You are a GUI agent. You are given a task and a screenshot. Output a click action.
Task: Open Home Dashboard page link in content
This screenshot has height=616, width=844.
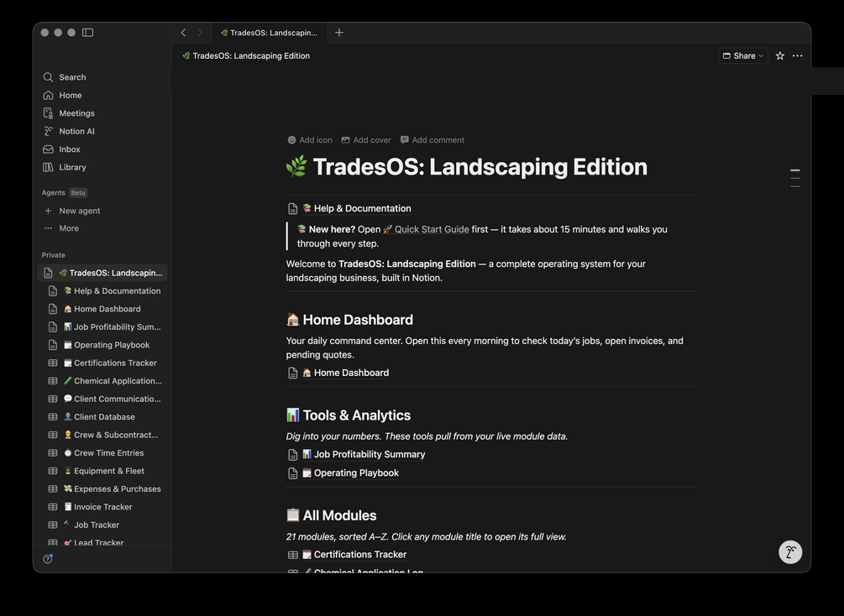[345, 373]
